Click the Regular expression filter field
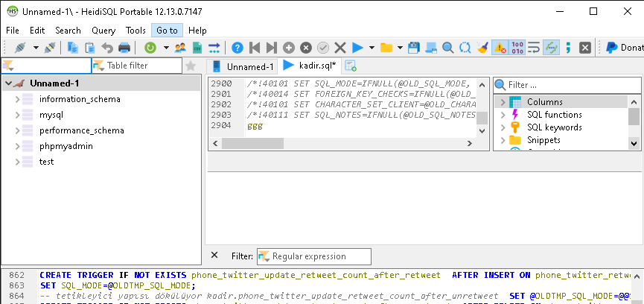644x304 pixels. [x=313, y=256]
